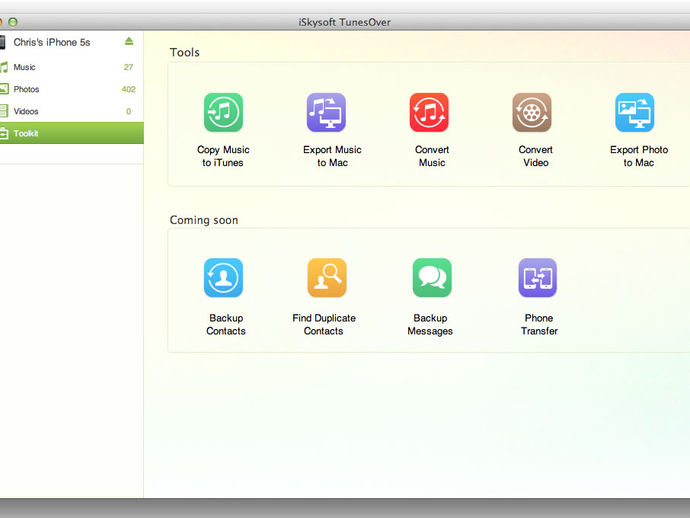Image resolution: width=690 pixels, height=518 pixels.
Task: Click the Backup Contacts icon
Action: pyautogui.click(x=223, y=278)
